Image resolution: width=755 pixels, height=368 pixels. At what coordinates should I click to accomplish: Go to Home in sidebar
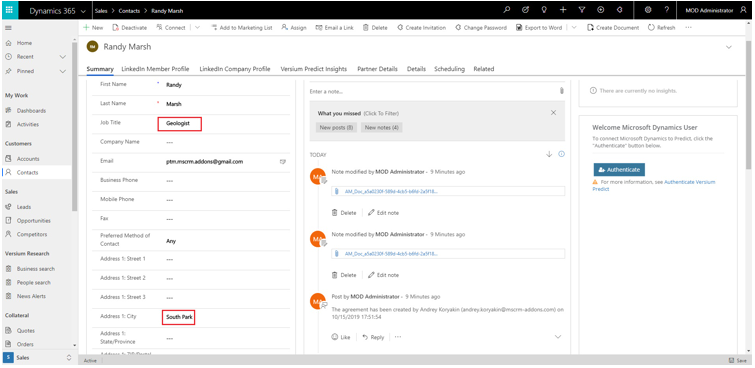point(24,43)
